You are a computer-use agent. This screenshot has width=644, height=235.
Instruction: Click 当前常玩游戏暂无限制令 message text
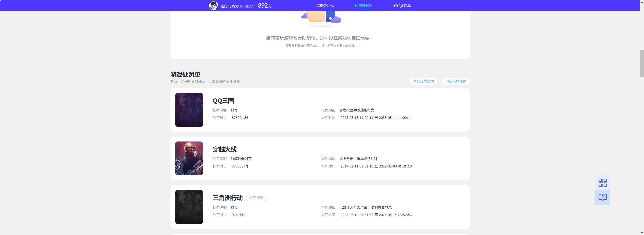tap(319, 38)
